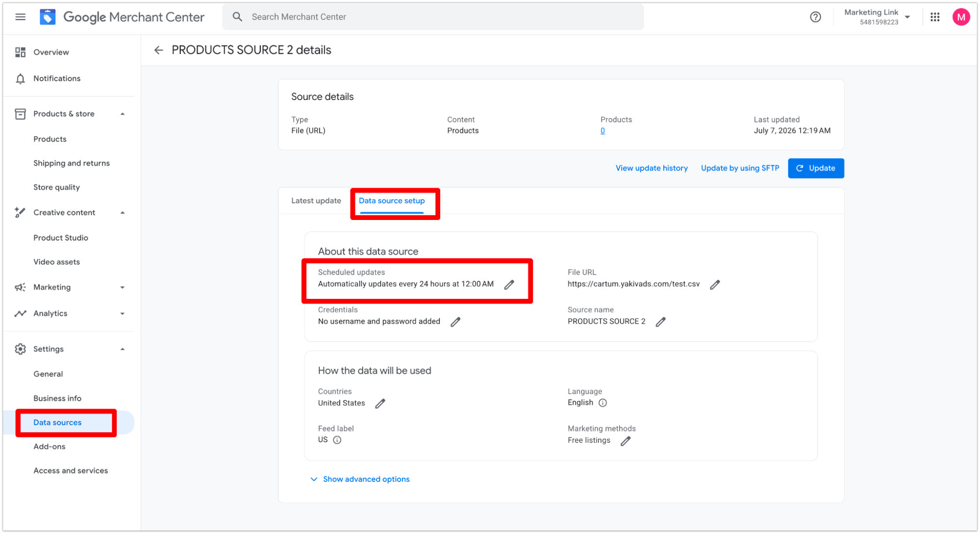Open Add-ons
980x534 pixels.
click(50, 446)
